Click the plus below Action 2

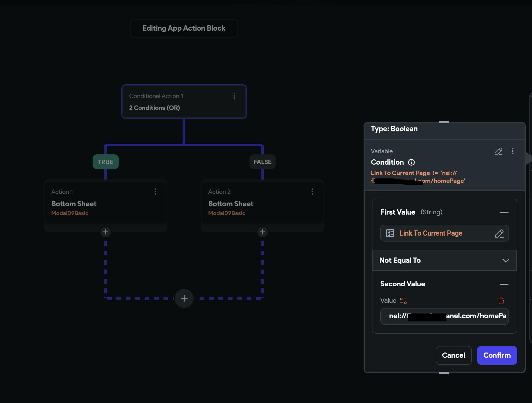262,232
